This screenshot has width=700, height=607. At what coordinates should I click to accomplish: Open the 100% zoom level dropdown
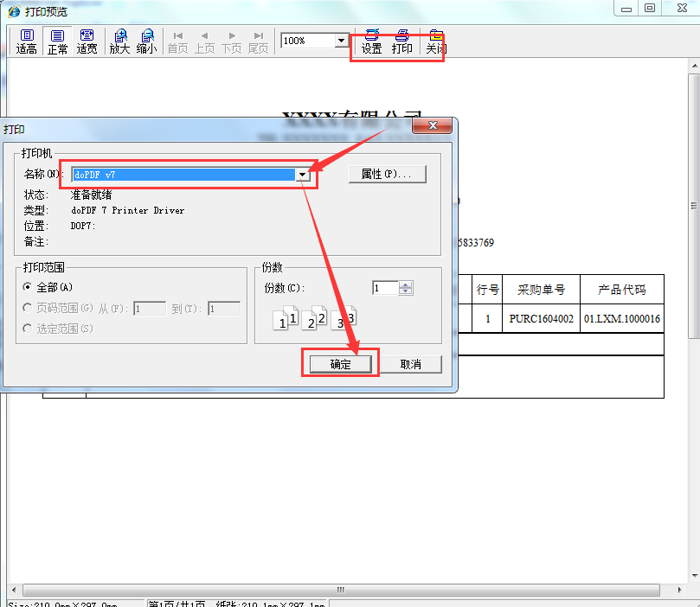point(341,41)
